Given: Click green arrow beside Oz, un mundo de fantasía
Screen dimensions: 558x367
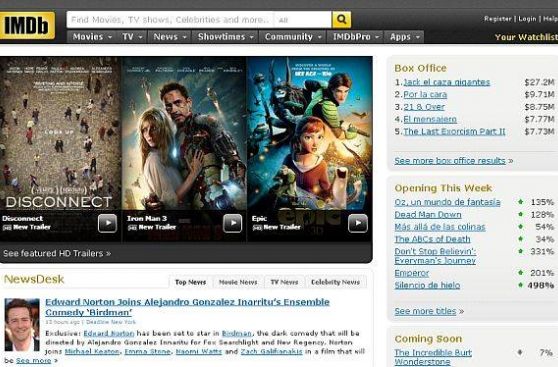Looking at the screenshot, I should [521, 202].
